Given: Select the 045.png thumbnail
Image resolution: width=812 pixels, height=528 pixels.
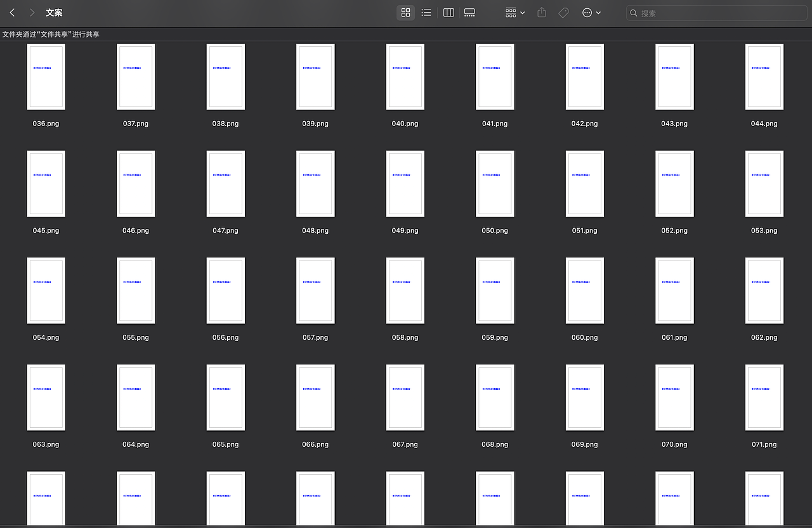Looking at the screenshot, I should click(x=46, y=184).
